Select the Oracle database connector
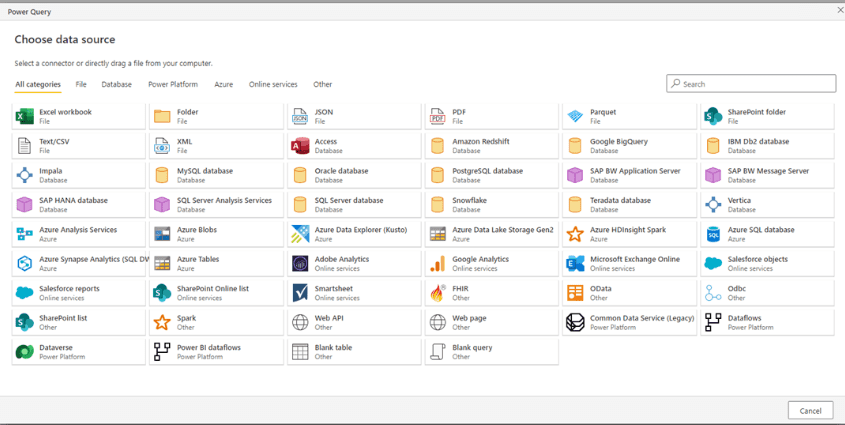The image size is (845, 425). pyautogui.click(x=354, y=175)
